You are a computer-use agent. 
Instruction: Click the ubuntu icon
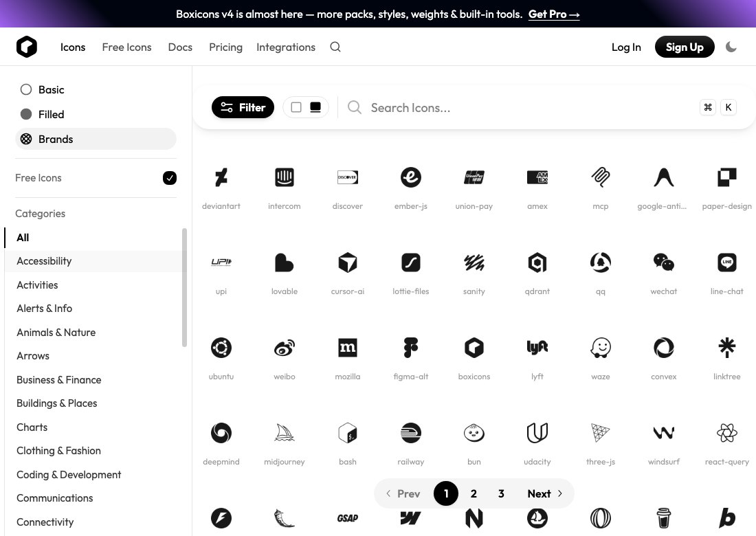[221, 348]
